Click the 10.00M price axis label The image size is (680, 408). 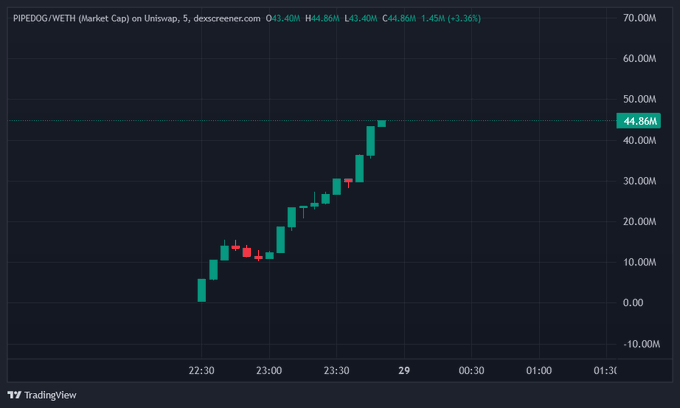639,262
